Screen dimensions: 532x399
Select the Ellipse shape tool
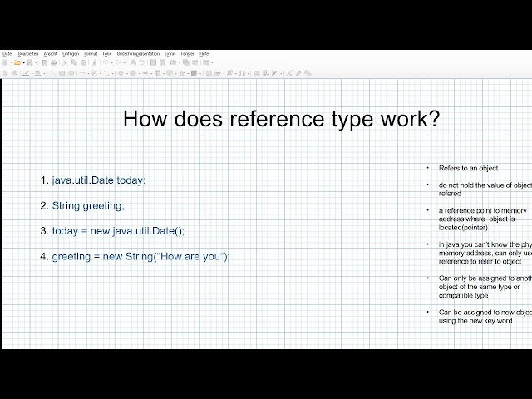71,73
